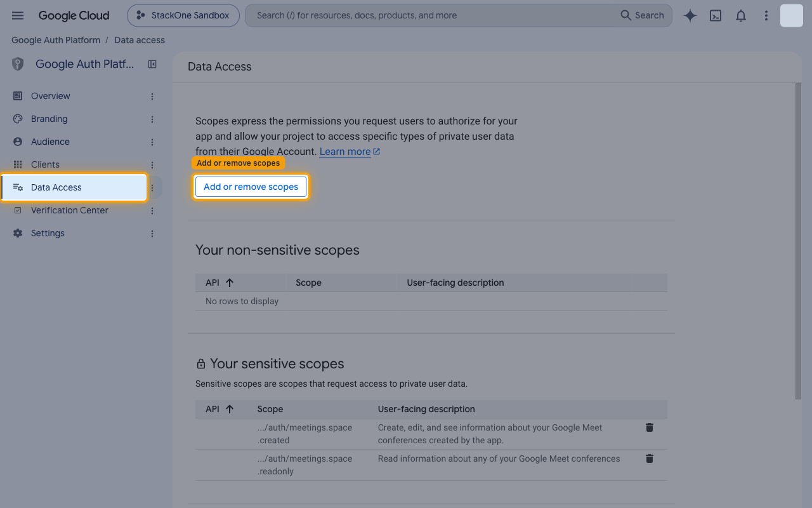Open the main navigation hamburger menu
This screenshot has width=812, height=508.
coord(18,15)
